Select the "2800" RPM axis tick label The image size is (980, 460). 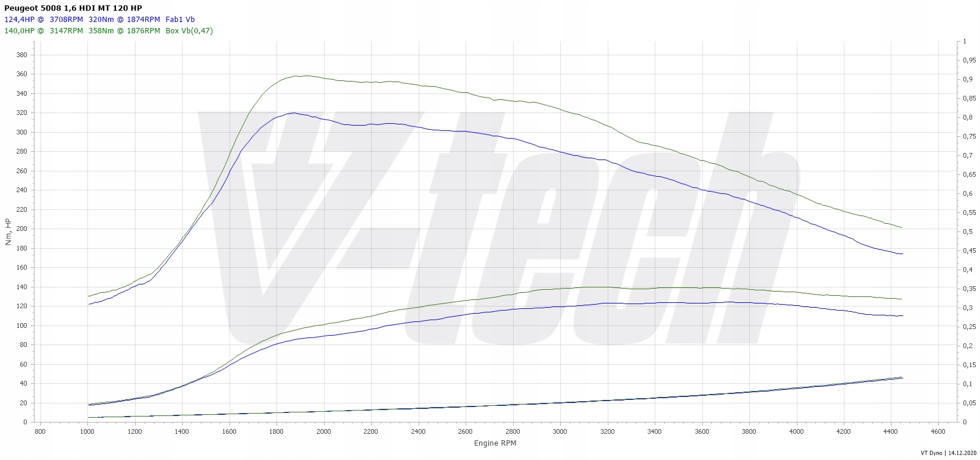513,431
